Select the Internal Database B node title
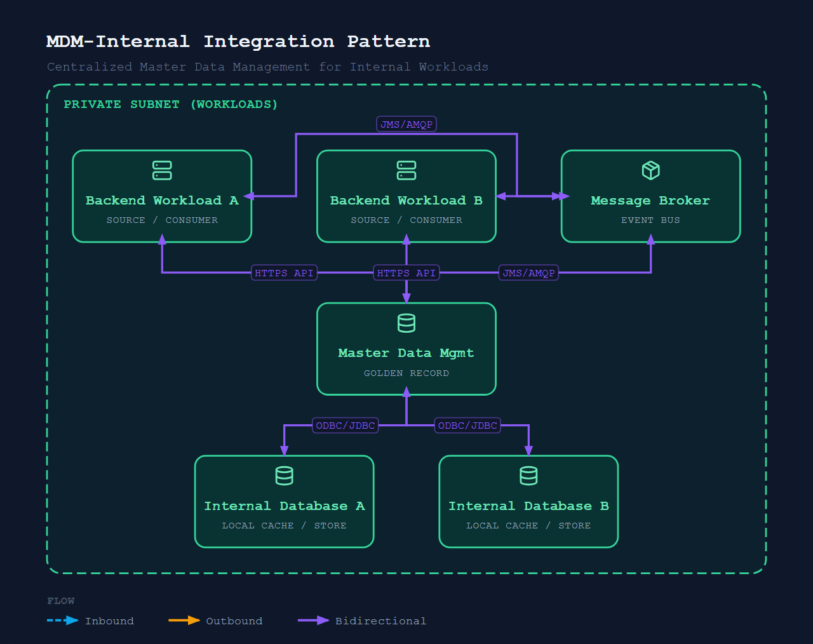813x644 pixels. [528, 506]
